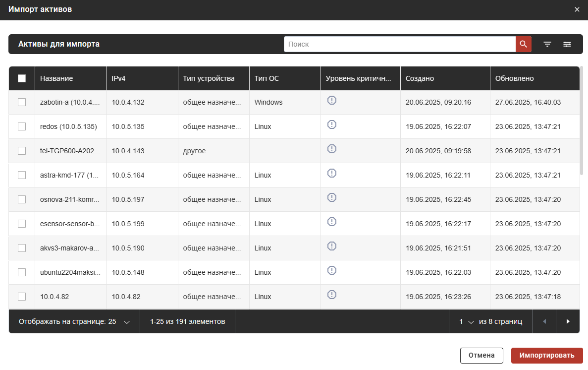Close the Импорт активов dialog
This screenshot has width=588, height=370.
[x=577, y=9]
